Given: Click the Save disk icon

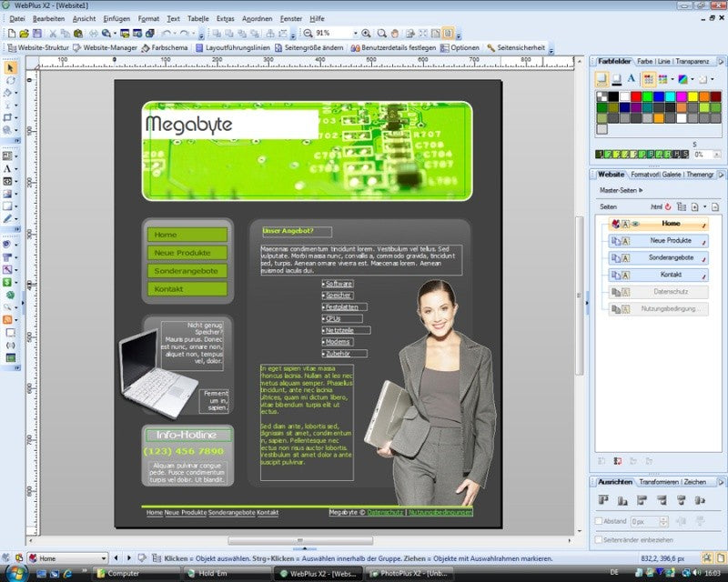Looking at the screenshot, I should [x=37, y=34].
